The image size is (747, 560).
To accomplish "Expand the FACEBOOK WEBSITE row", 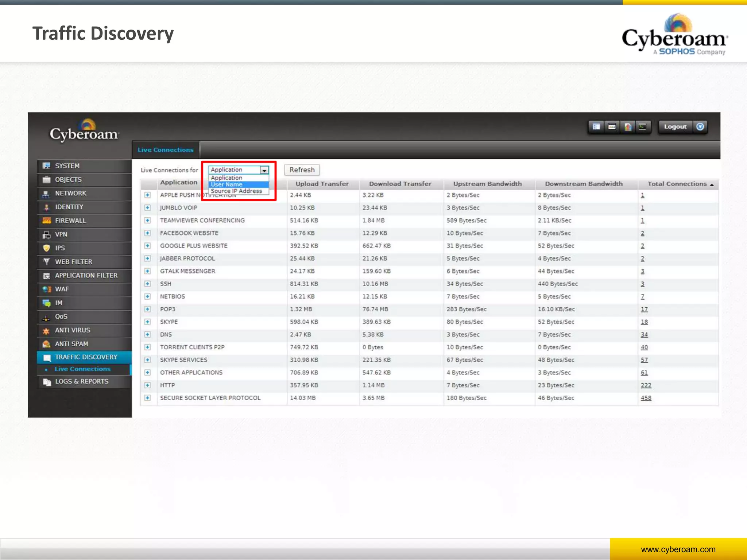I will [147, 233].
